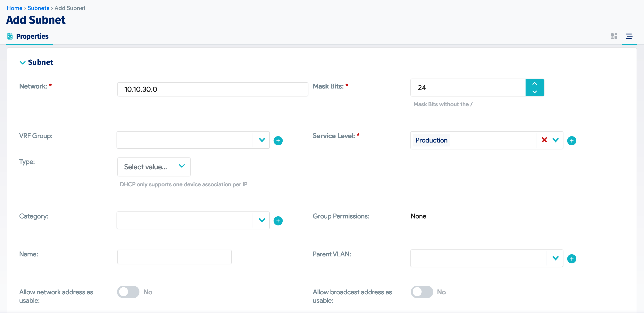Enable allow network address as usable

point(128,292)
